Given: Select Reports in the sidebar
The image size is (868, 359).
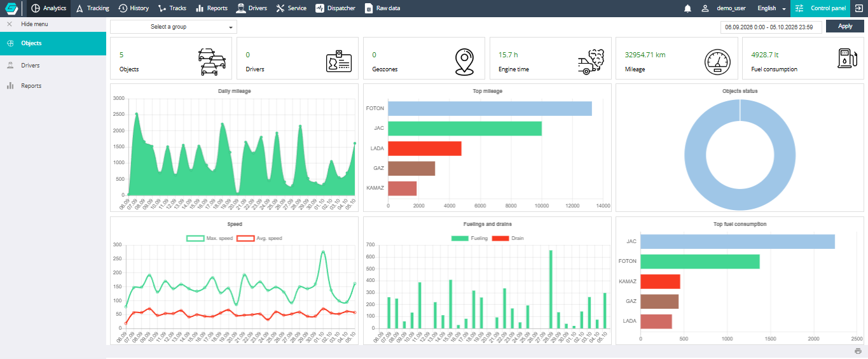Looking at the screenshot, I should tap(53, 86).
